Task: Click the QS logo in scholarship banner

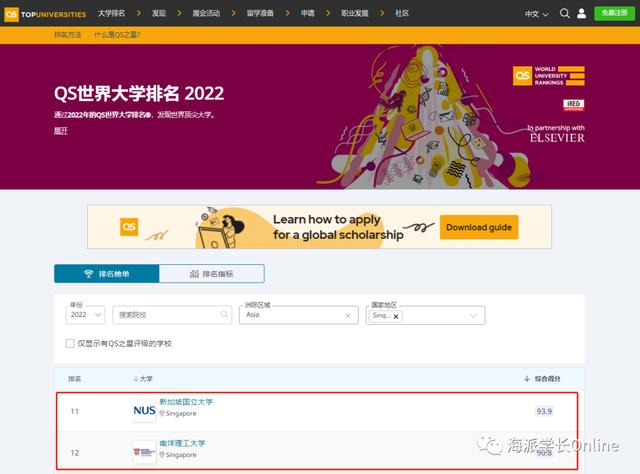Action: [129, 227]
